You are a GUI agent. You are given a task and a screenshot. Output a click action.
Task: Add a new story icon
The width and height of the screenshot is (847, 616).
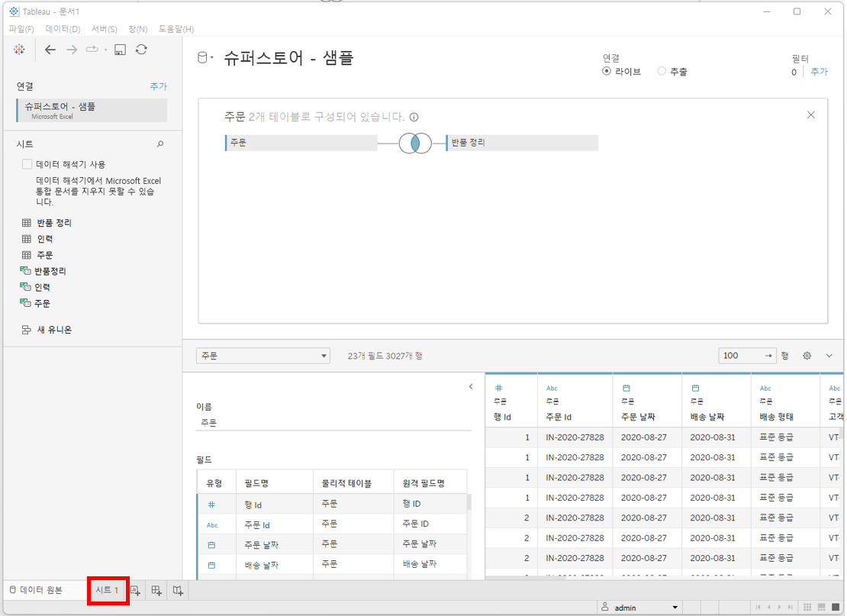tap(178, 591)
